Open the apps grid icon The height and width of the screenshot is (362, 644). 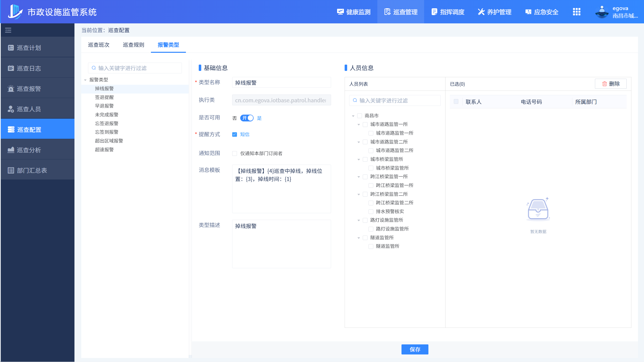576,12
